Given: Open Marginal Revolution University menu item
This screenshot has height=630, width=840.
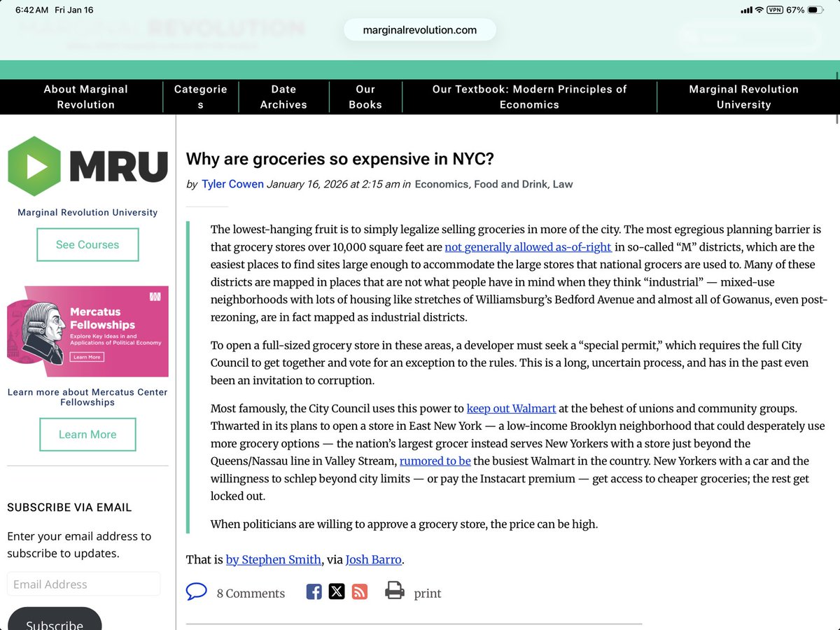Looking at the screenshot, I should (743, 97).
